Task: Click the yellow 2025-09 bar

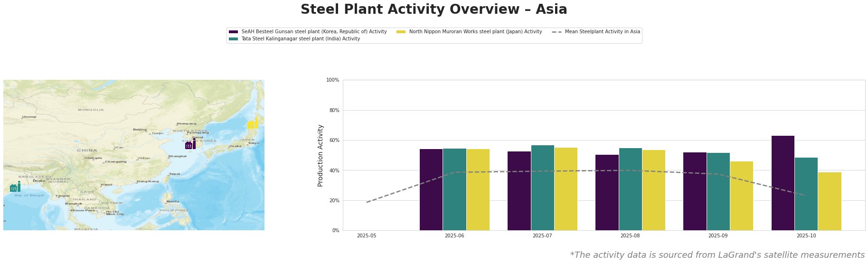Action: click(x=741, y=196)
